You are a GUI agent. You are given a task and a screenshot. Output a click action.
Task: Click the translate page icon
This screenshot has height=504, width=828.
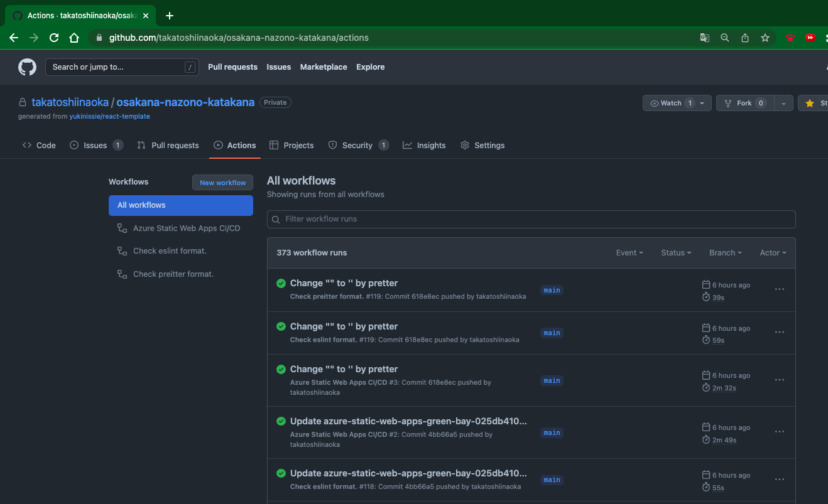coord(705,38)
